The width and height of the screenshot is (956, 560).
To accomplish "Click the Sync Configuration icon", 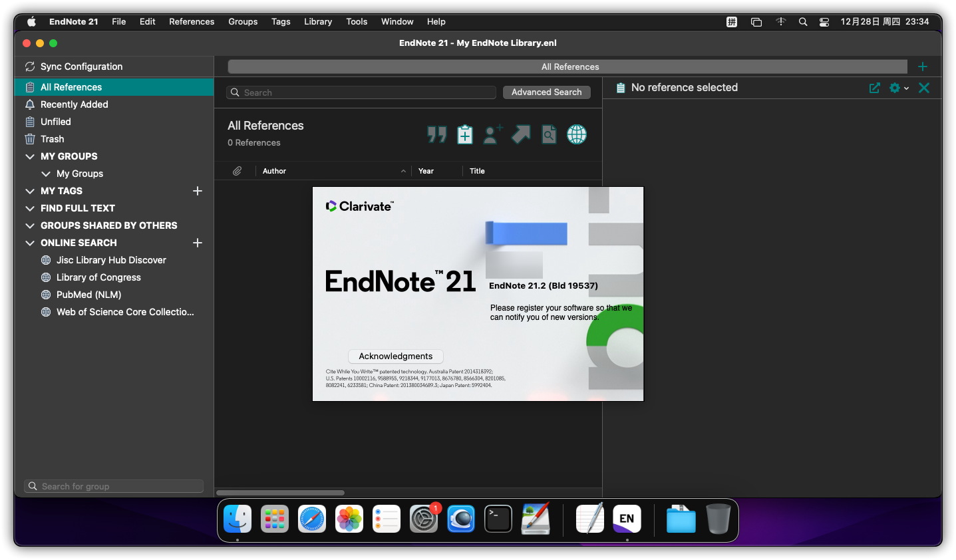I will pyautogui.click(x=30, y=67).
